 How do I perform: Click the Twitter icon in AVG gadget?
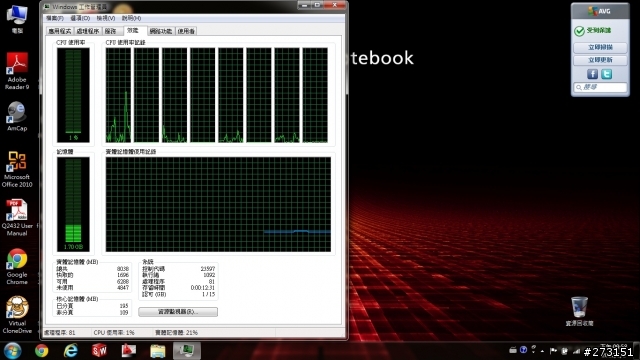point(607,74)
